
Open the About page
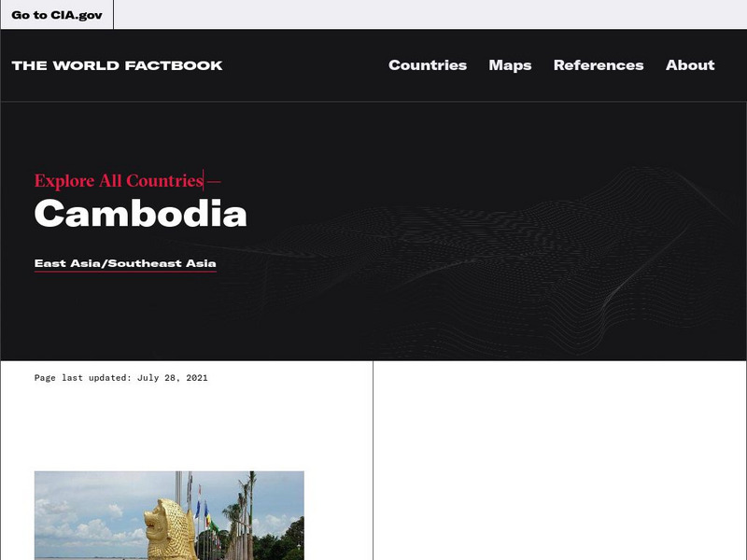pyautogui.click(x=690, y=65)
